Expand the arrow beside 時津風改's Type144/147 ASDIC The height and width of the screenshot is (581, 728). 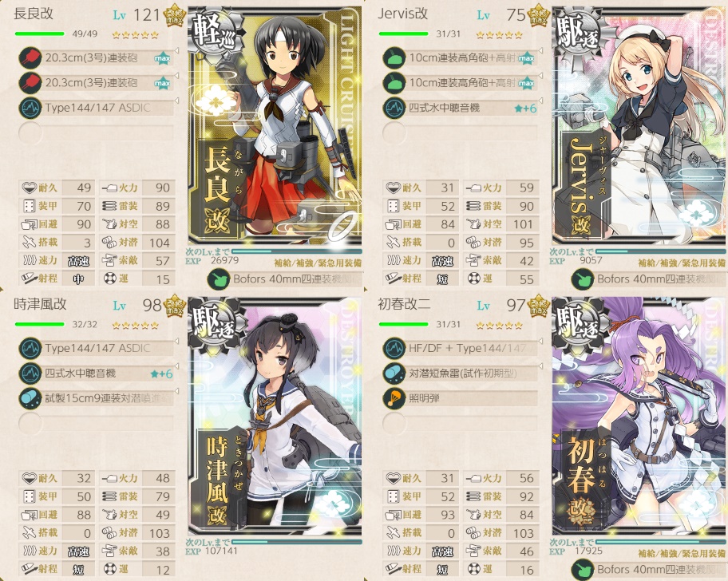click(176, 341)
